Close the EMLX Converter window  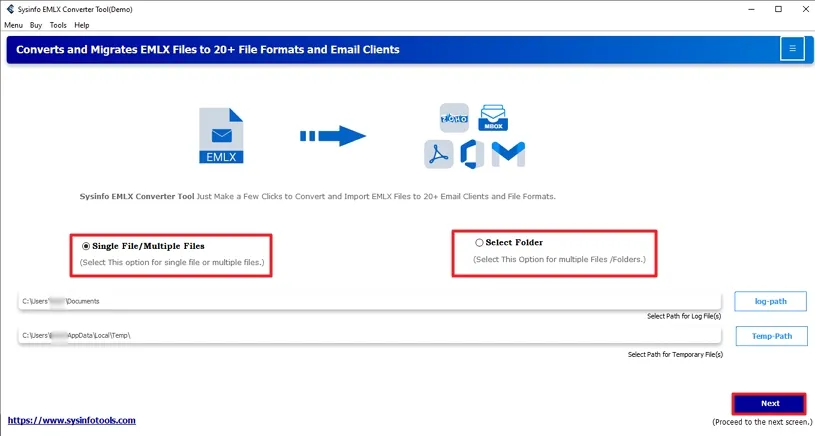805,9
